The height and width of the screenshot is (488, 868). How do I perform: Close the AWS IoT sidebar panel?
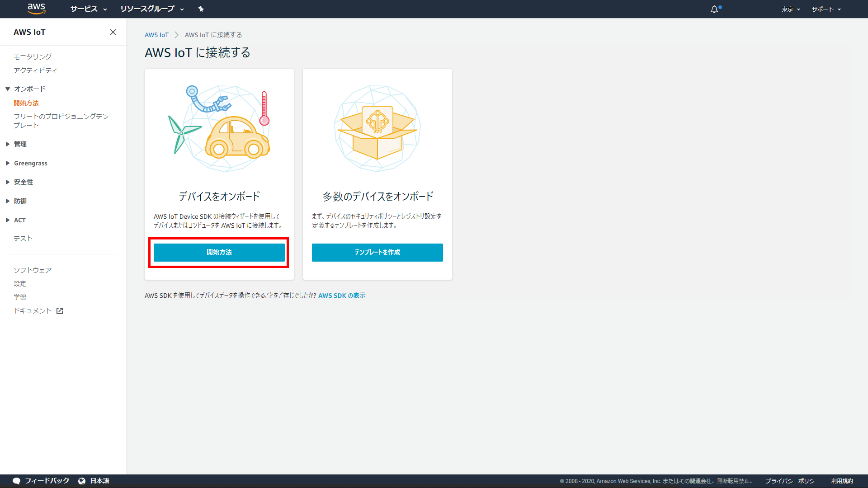pyautogui.click(x=113, y=32)
